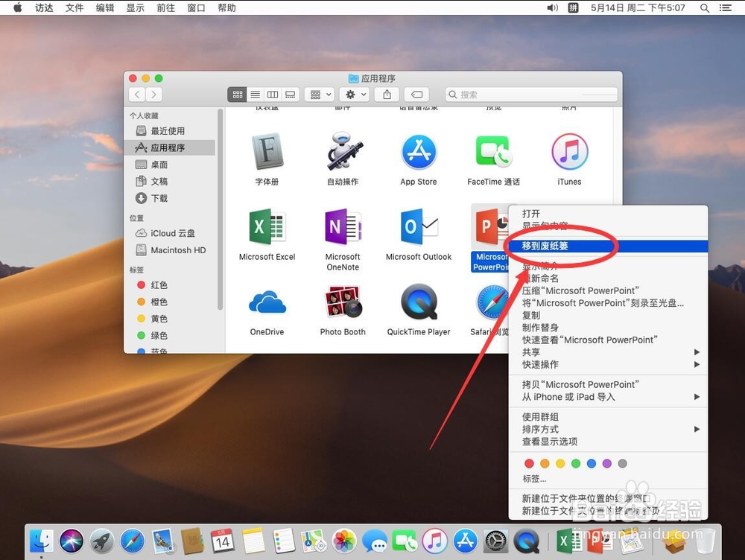Open the 编辑 menu in the menu bar
Screen dimensions: 745x560
click(x=105, y=7)
